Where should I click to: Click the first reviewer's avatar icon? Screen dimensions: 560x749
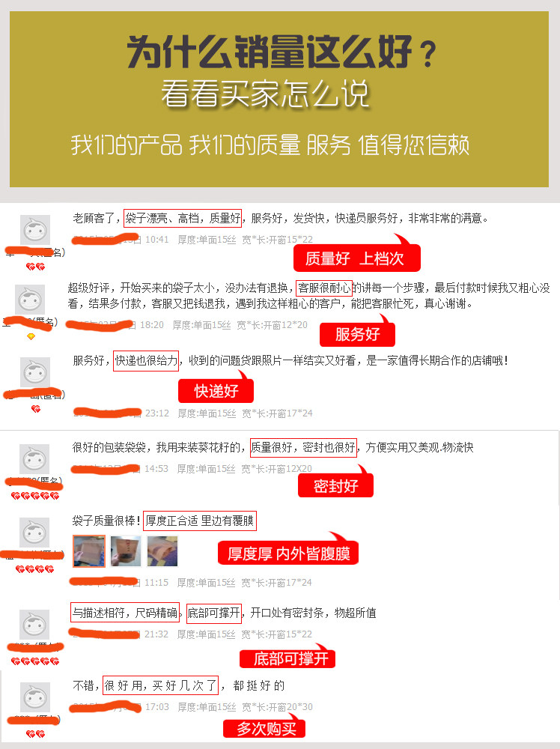[35, 230]
